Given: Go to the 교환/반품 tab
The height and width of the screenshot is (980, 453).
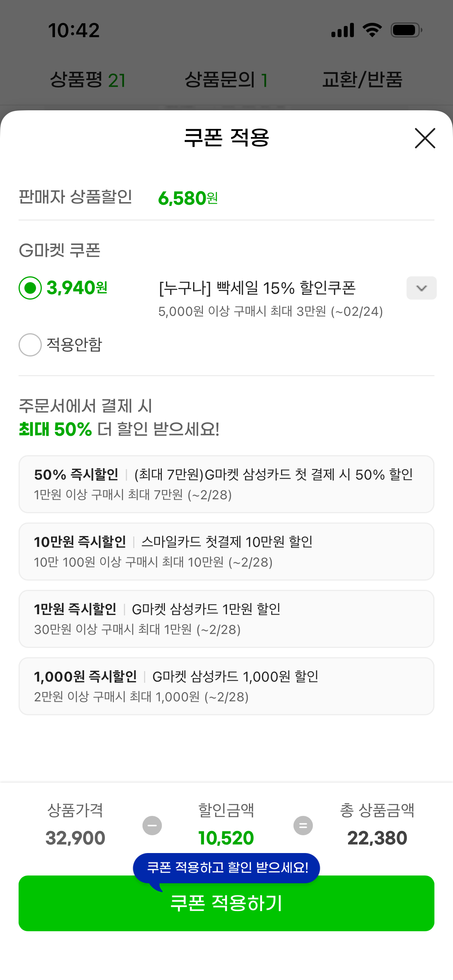Looking at the screenshot, I should [362, 80].
